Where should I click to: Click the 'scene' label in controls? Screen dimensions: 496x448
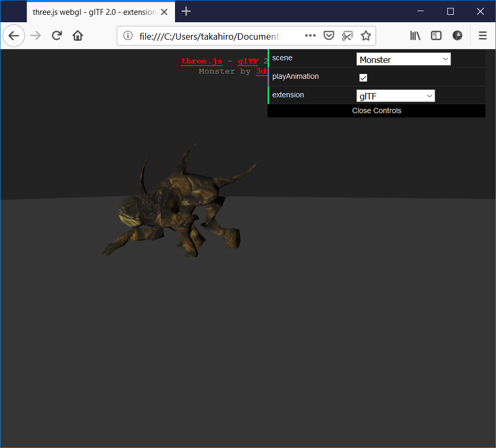pos(282,58)
